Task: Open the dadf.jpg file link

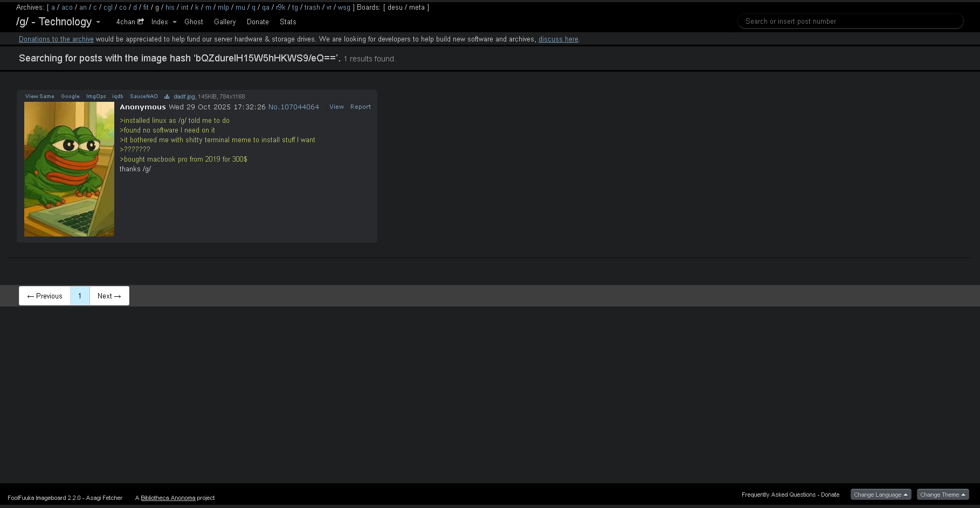Action: pyautogui.click(x=184, y=97)
